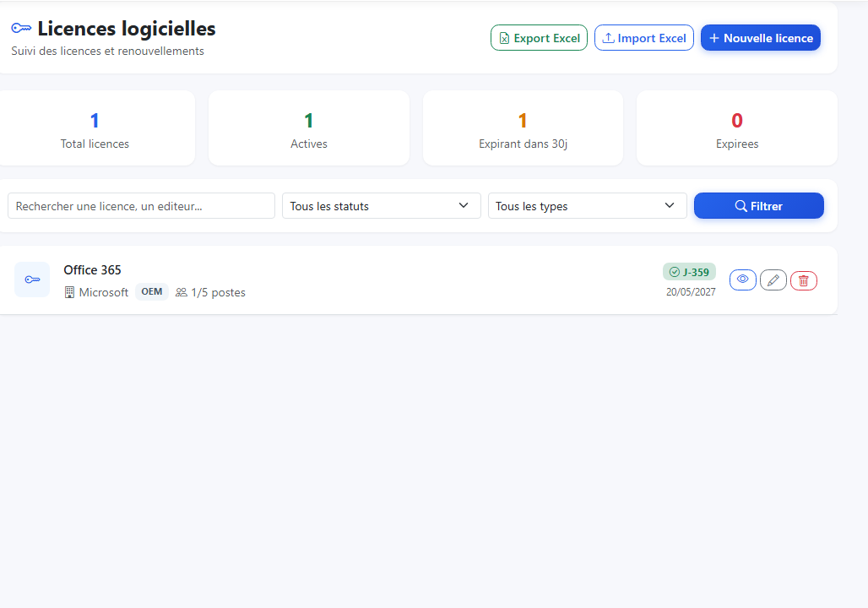This screenshot has width=868, height=608.
Task: Select the Actives stat card
Action: click(x=309, y=128)
